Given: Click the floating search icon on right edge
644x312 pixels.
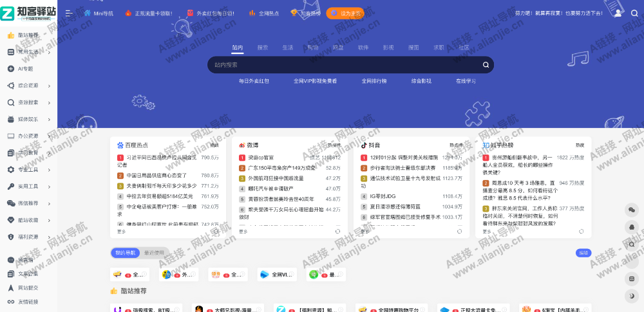Looking at the screenshot, I should click(x=632, y=244).
